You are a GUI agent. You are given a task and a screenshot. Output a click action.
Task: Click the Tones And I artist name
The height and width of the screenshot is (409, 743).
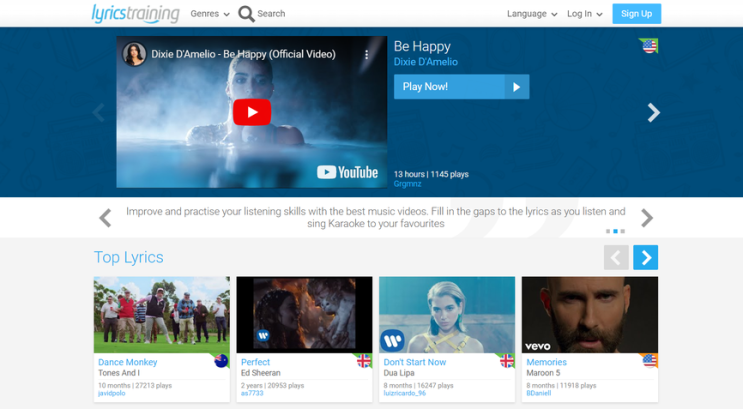119,373
